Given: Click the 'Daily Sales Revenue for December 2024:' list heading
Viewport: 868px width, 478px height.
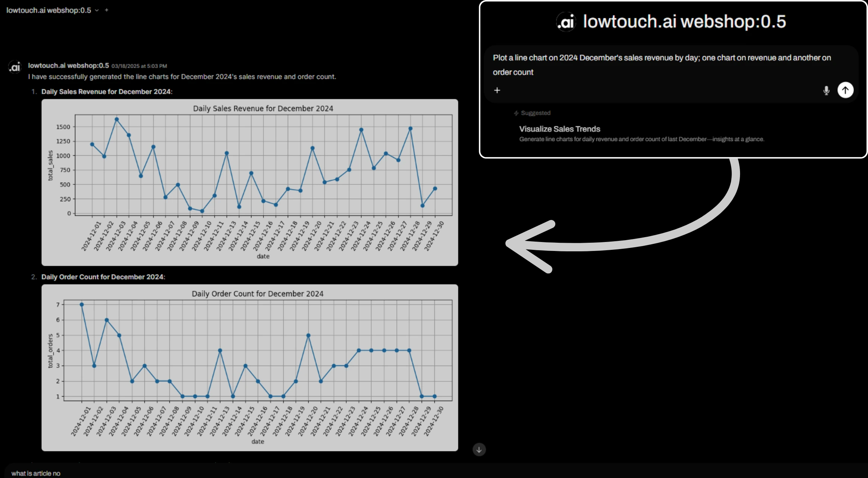Looking at the screenshot, I should tap(107, 92).
